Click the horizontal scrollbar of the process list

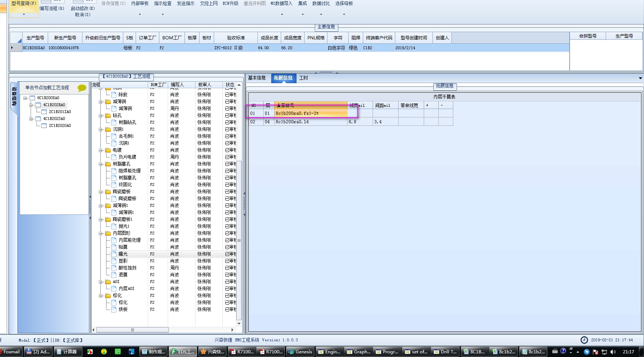tap(132, 330)
